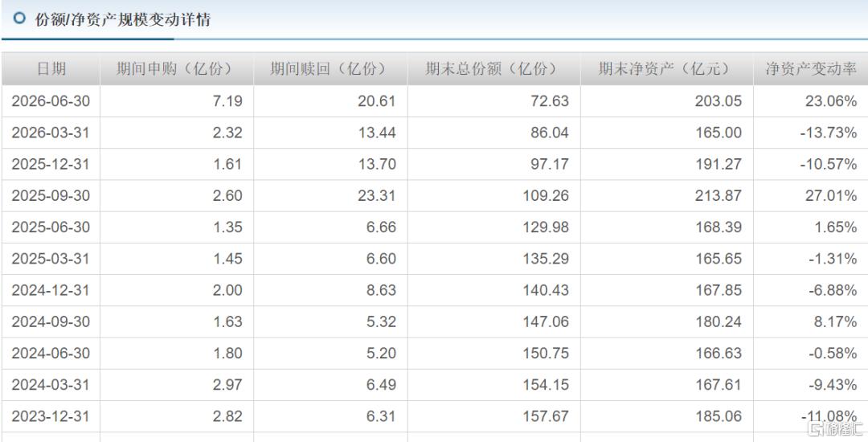The height and width of the screenshot is (442, 868).
Task: Click the 7.19 subscription cell
Action: [x=177, y=101]
